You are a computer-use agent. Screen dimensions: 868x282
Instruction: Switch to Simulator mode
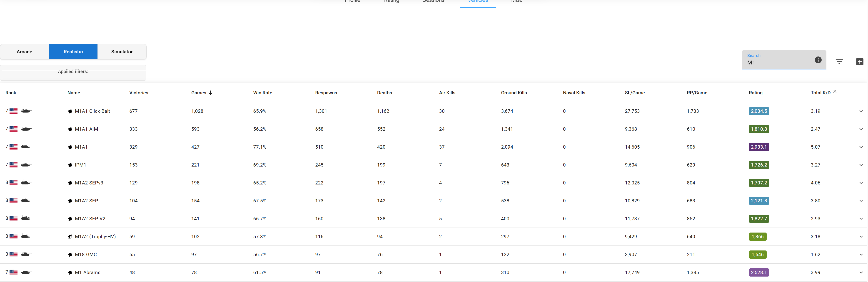[x=122, y=52]
